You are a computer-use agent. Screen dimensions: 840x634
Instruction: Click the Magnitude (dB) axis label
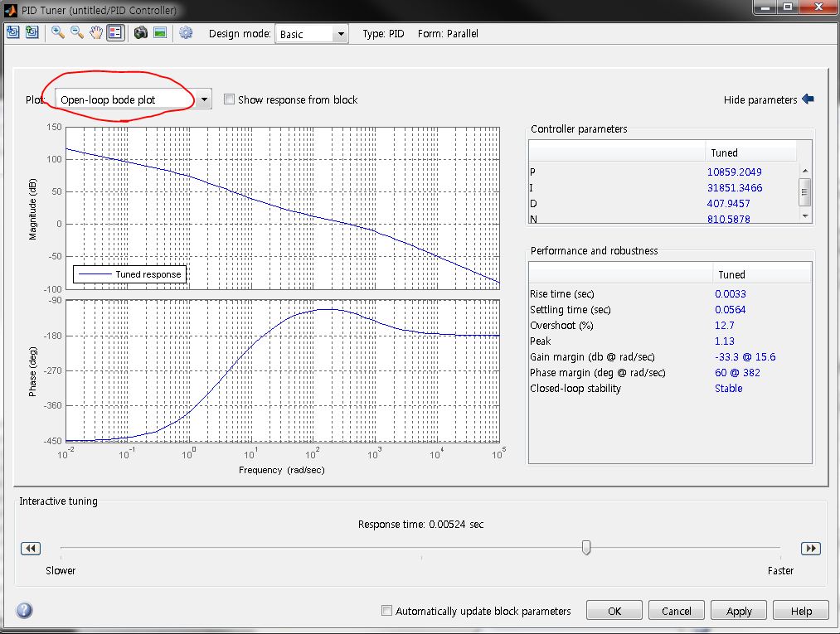(x=32, y=209)
